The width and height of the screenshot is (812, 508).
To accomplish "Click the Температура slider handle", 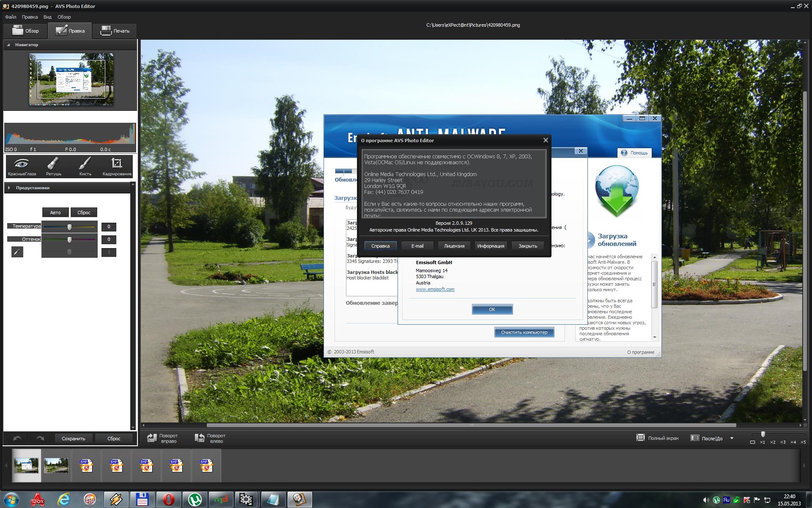I will (x=69, y=227).
